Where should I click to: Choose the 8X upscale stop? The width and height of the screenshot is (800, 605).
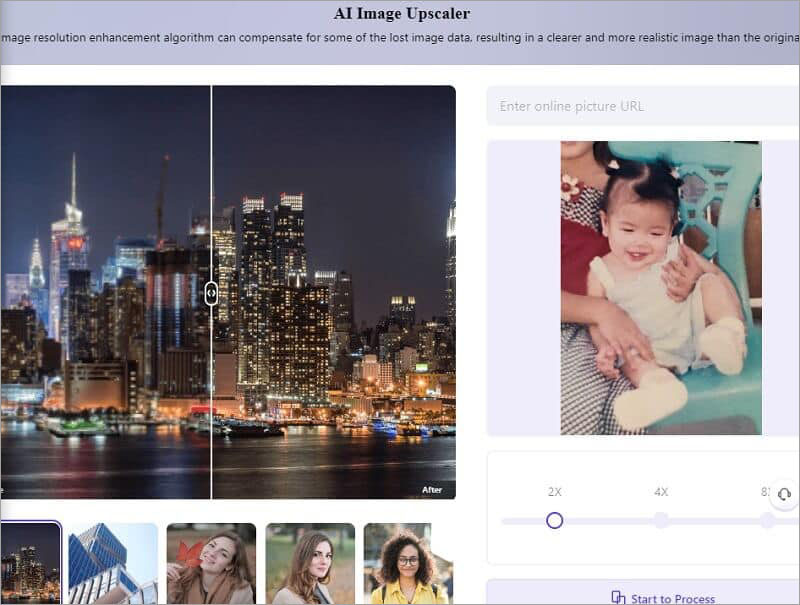point(767,520)
